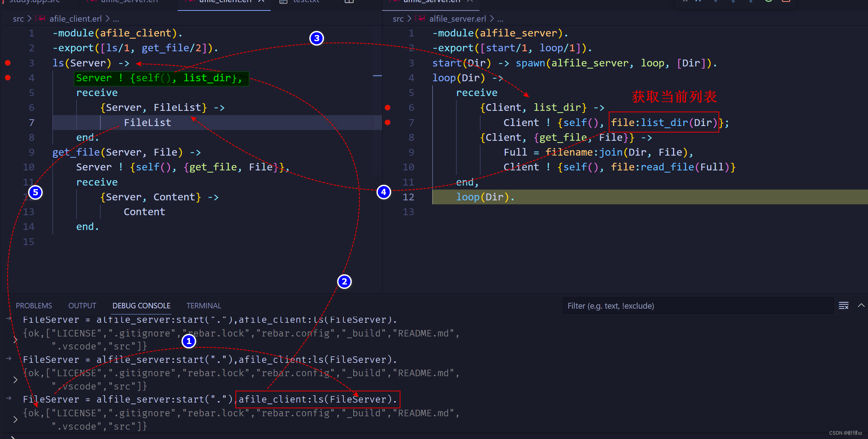This screenshot has width=868, height=439.
Task: Click 'receive' on client line 5
Action: [97, 93]
